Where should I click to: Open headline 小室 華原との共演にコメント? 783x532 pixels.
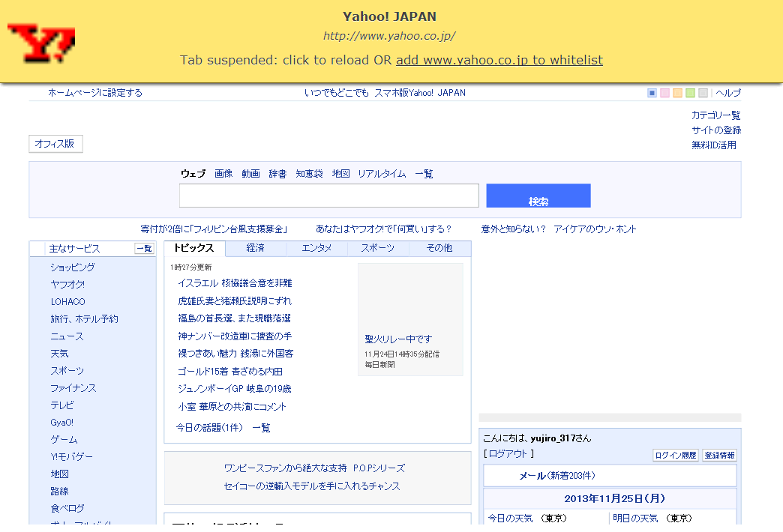coord(232,407)
